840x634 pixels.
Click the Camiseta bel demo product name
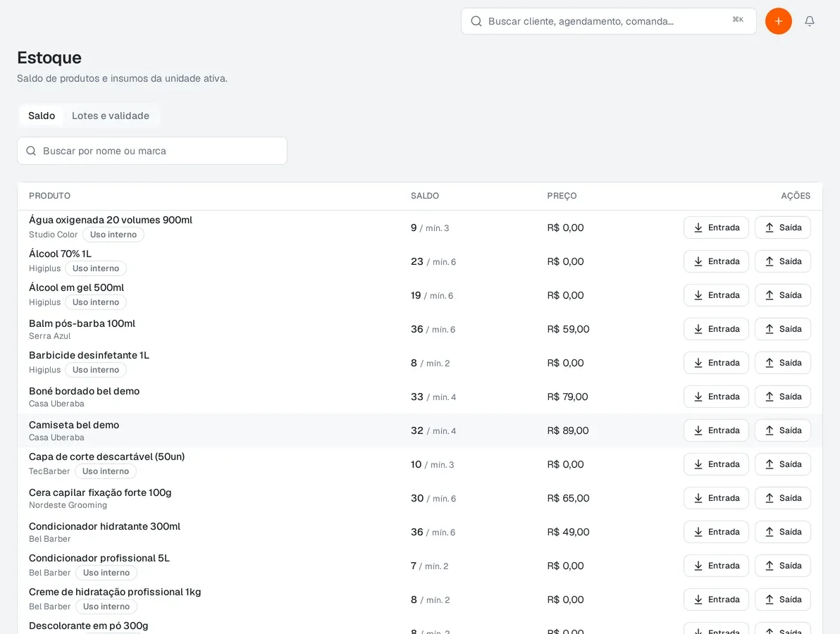coord(74,425)
